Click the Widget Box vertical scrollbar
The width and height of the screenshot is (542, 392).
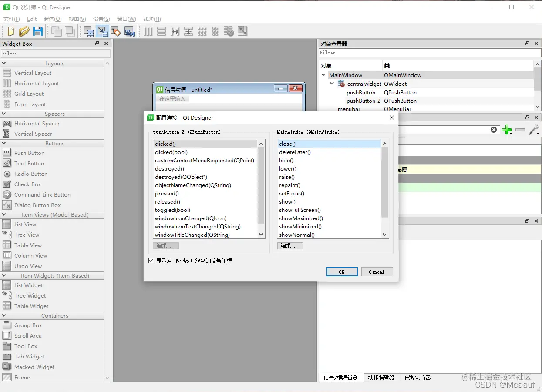[x=108, y=221]
